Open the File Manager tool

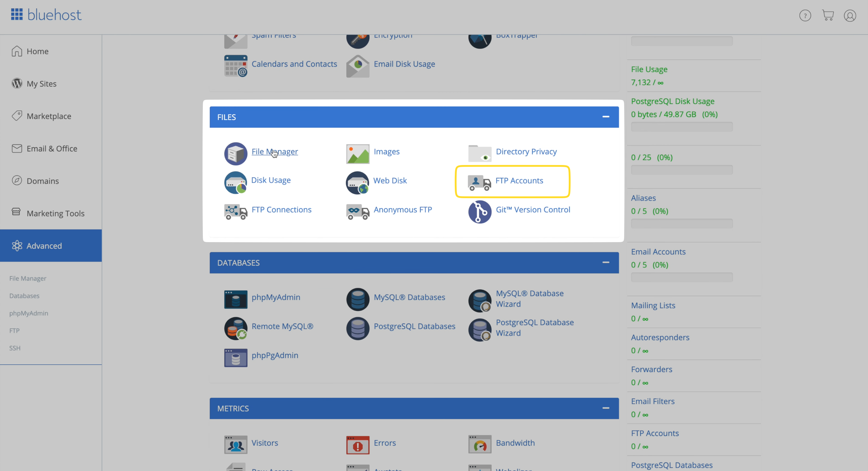click(275, 151)
